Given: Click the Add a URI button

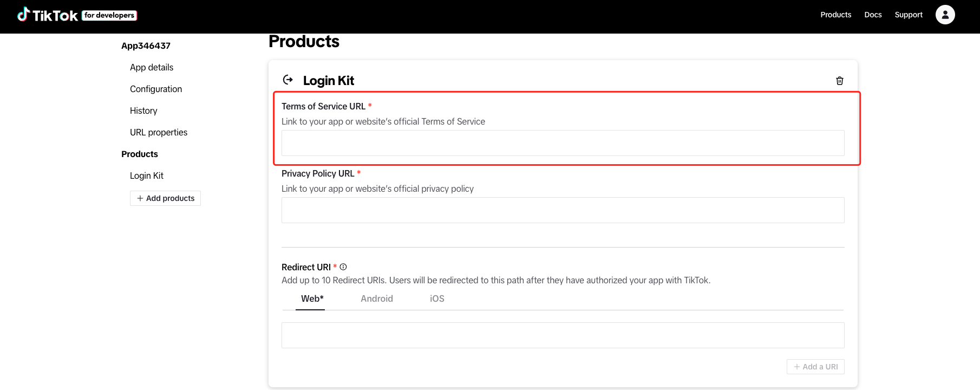Looking at the screenshot, I should coord(815,367).
